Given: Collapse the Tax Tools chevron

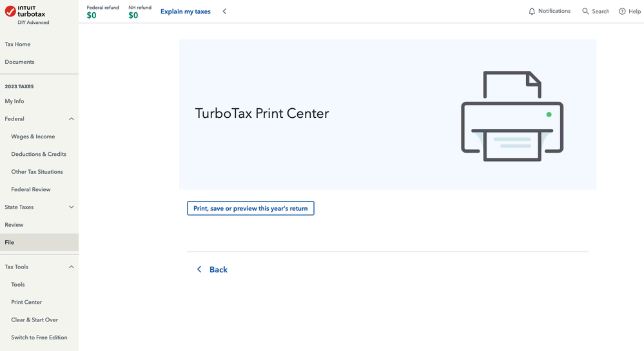Looking at the screenshot, I should coord(72,267).
